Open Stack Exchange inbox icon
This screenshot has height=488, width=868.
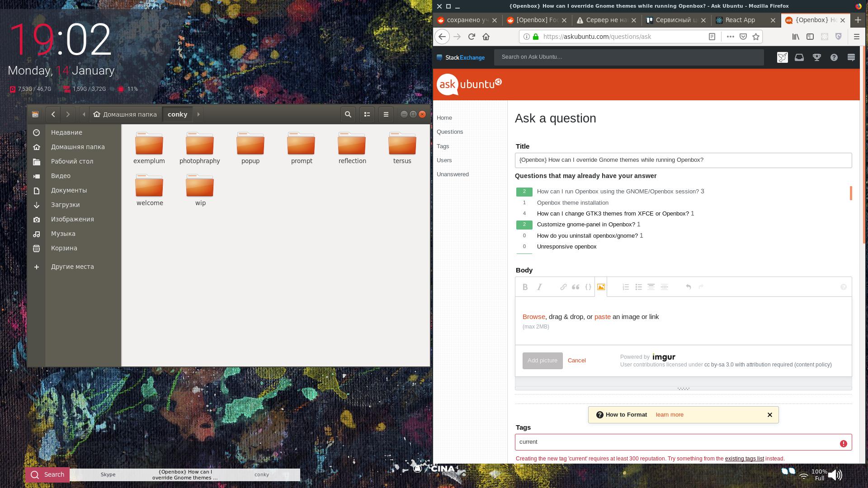799,57
